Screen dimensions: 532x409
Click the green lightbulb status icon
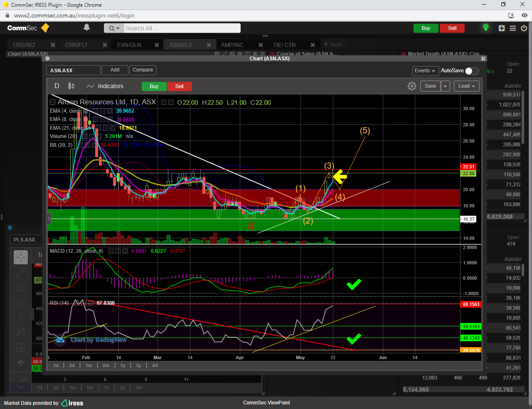[x=485, y=28]
